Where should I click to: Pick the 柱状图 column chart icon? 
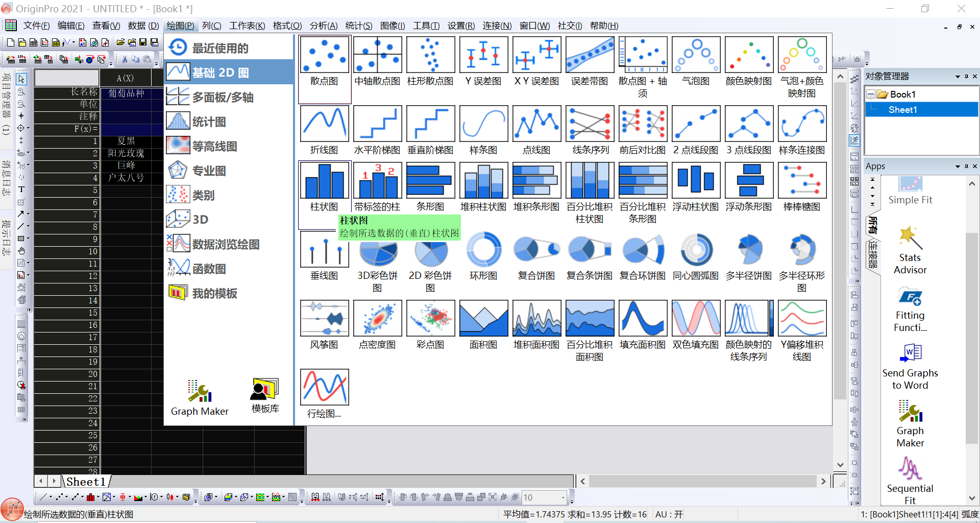[x=324, y=181]
